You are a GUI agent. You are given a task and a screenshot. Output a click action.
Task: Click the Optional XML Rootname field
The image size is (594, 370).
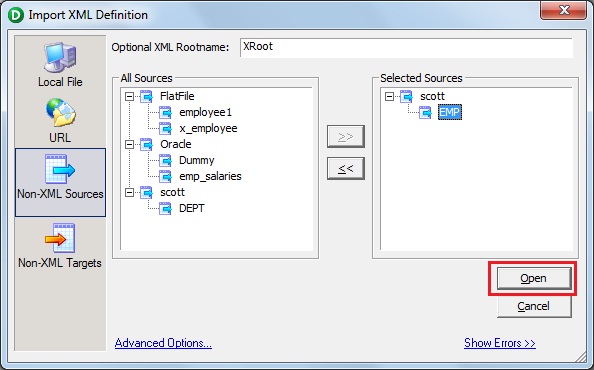[406, 47]
